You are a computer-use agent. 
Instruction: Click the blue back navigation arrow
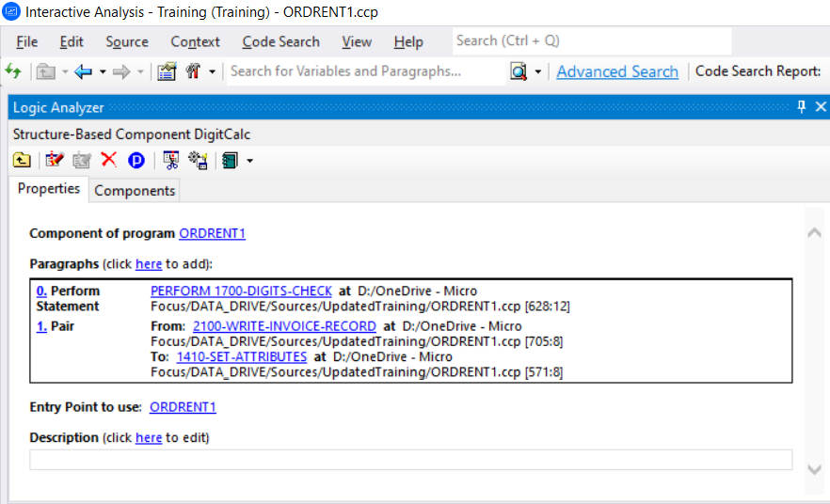[83, 71]
